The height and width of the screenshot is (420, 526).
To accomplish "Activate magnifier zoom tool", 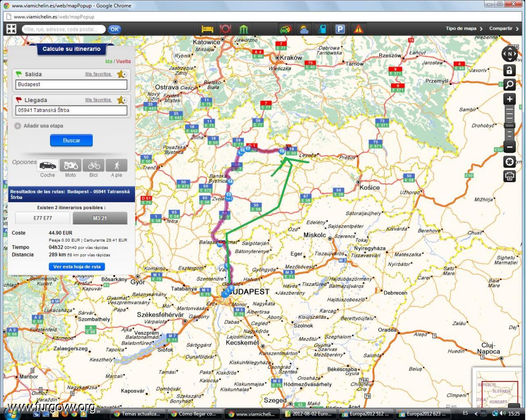I will coord(509,85).
